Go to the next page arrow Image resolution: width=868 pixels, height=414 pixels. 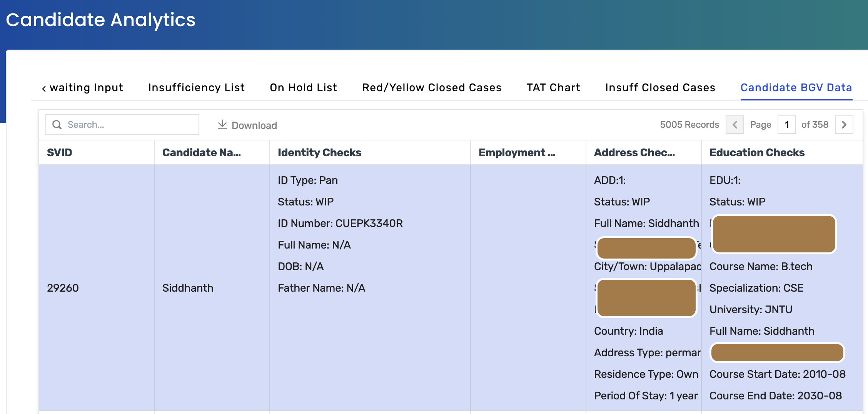844,125
